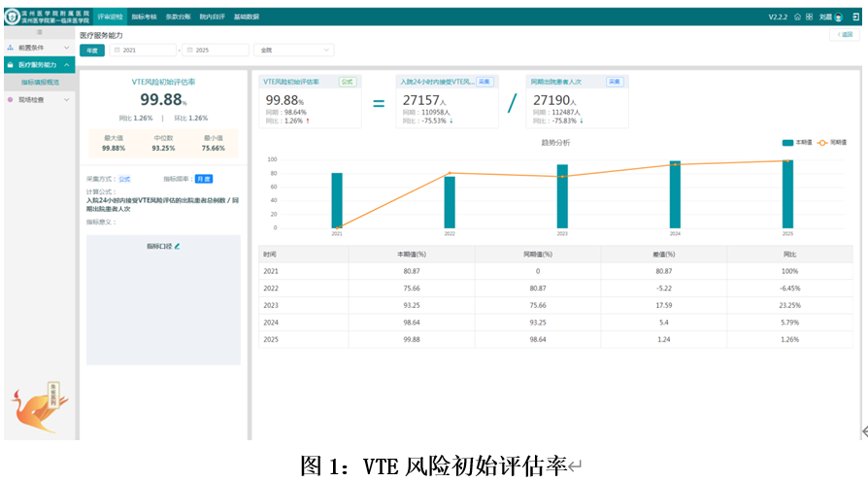
Task: Open the 全院 department dropdown
Action: (x=292, y=50)
